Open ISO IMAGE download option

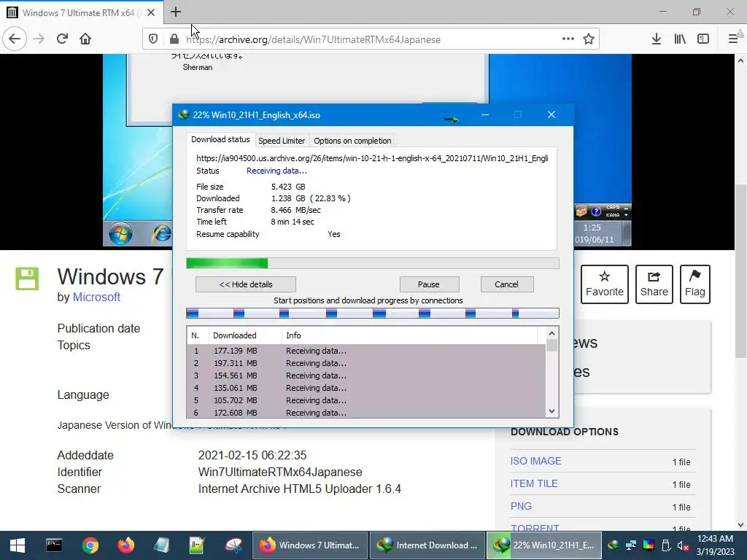536,461
